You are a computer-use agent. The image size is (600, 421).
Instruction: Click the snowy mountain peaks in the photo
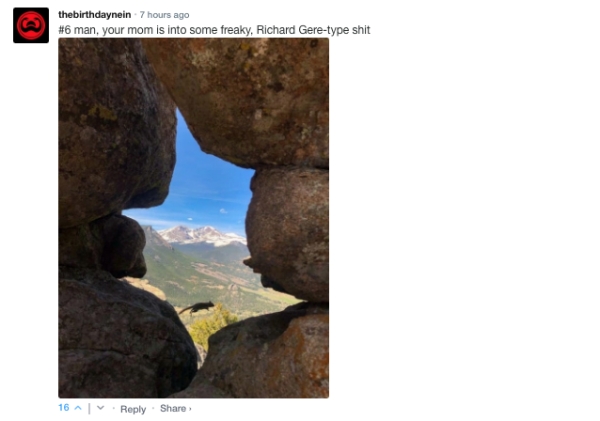(202, 235)
